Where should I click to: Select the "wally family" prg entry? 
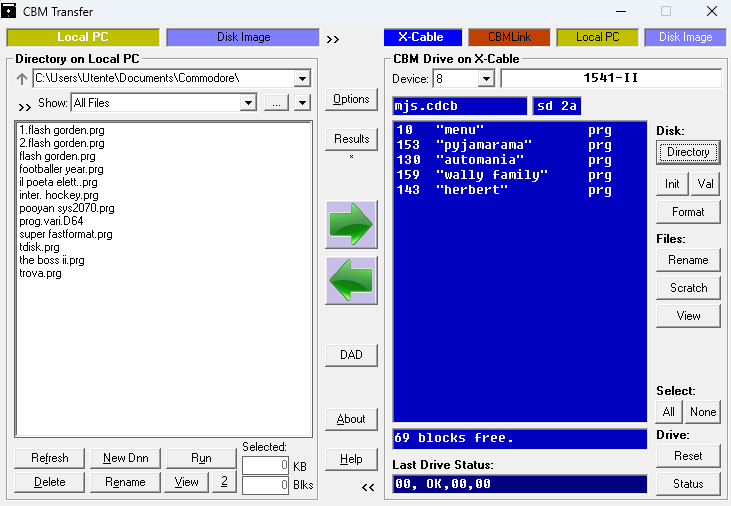pos(520,175)
